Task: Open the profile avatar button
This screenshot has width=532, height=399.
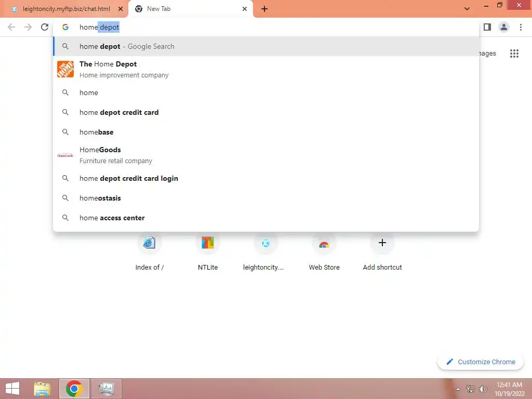Action: pos(504,27)
